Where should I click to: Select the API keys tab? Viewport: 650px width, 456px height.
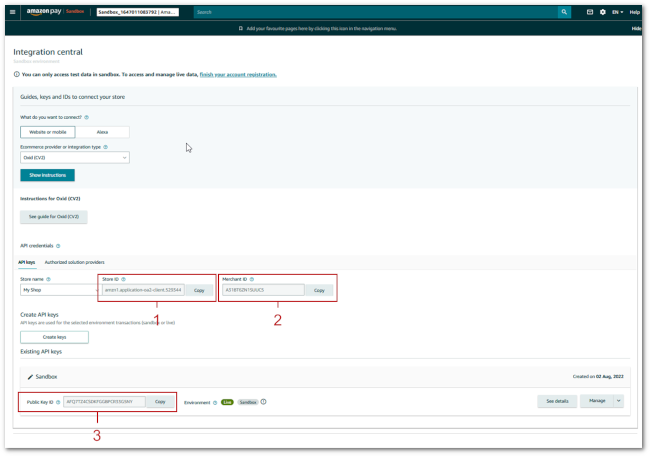[x=27, y=262]
